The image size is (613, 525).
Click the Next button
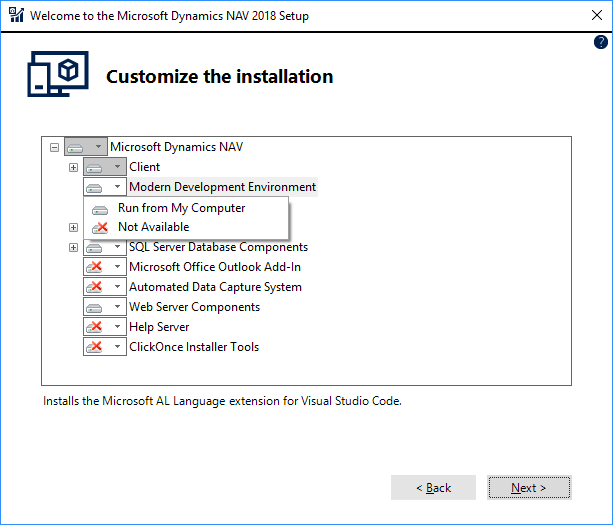point(529,487)
